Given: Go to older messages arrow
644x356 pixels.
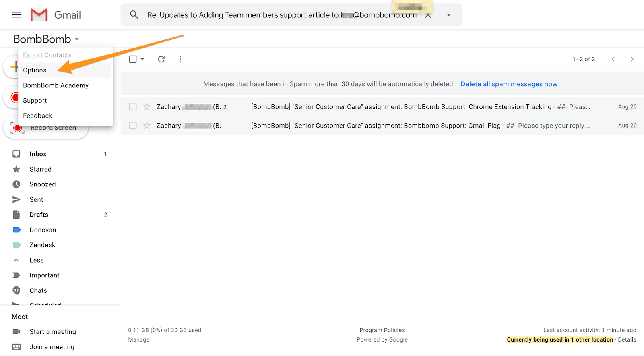Looking at the screenshot, I should 632,59.
